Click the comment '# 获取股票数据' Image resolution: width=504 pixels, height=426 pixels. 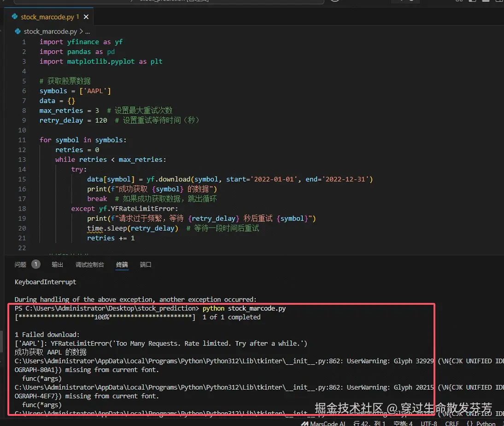tap(65, 81)
